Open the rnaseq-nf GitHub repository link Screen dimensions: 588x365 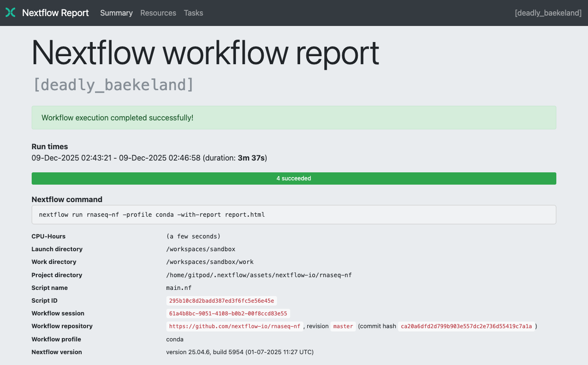click(x=234, y=326)
